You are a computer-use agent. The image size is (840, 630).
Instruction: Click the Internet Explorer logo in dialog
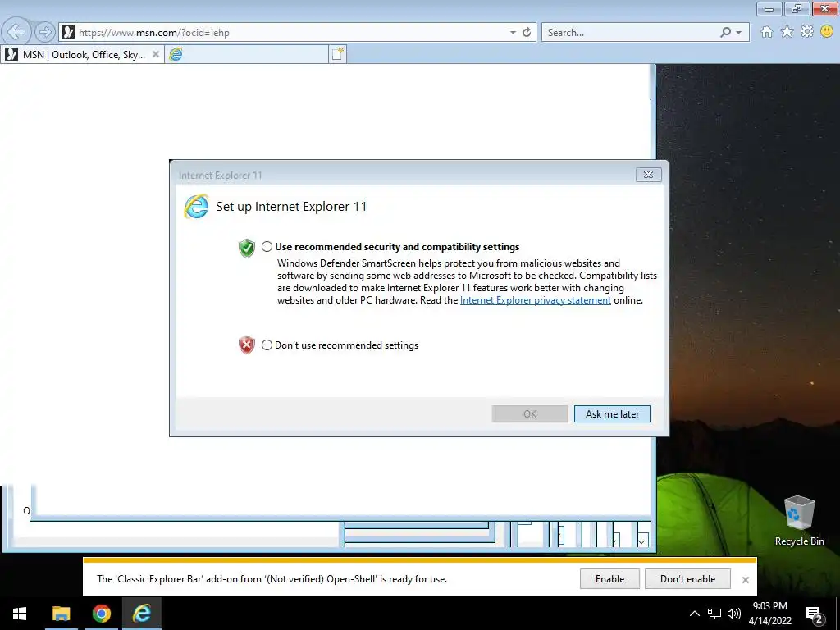(x=196, y=206)
